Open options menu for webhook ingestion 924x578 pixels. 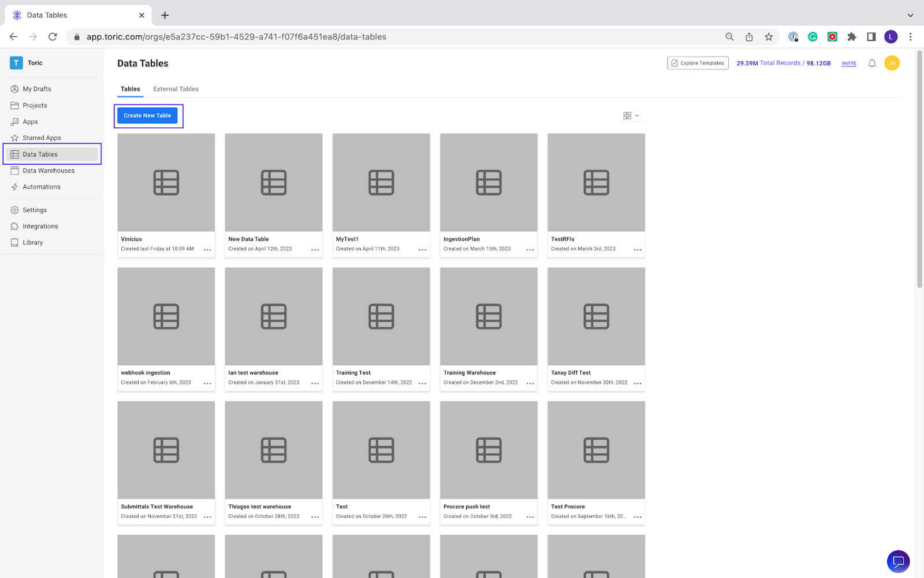(207, 383)
